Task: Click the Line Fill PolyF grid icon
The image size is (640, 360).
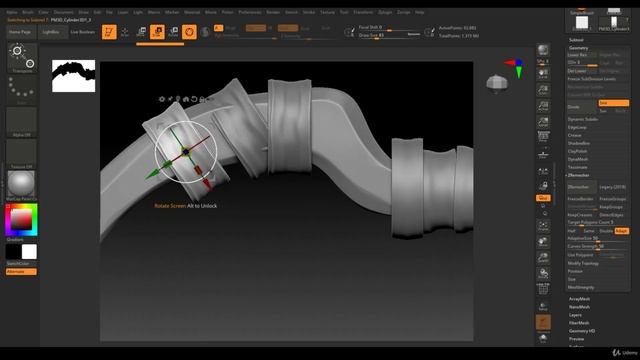Action: [x=543, y=289]
